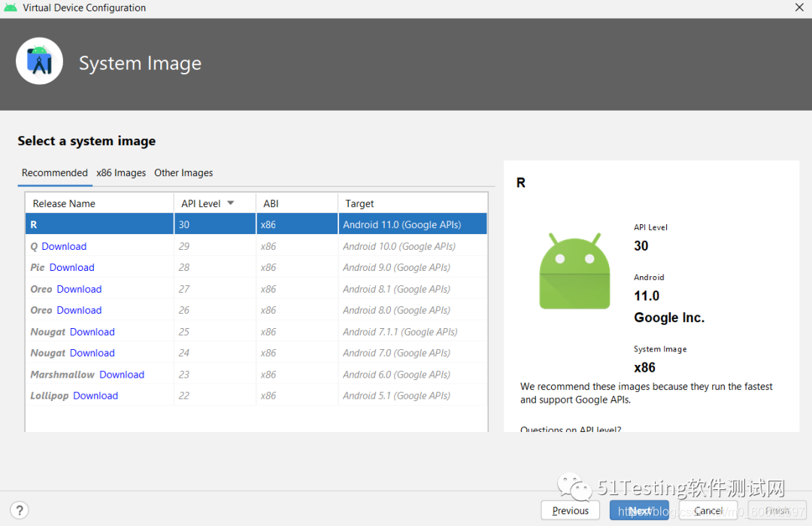
Task: Switch to the Other Images tab
Action: pyautogui.click(x=183, y=172)
